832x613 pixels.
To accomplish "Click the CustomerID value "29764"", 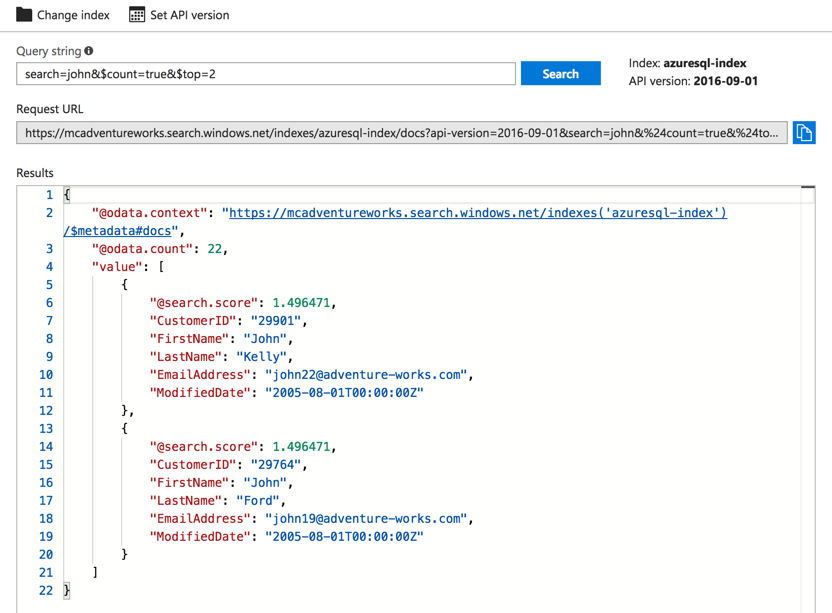I will (x=277, y=465).
